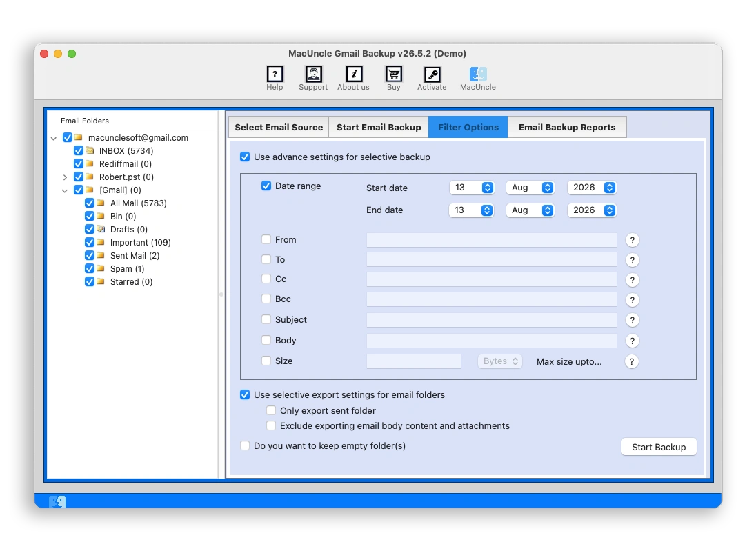Image resolution: width=756 pixels, height=551 pixels.
Task: Click help icon for Bcc field
Action: pyautogui.click(x=632, y=301)
